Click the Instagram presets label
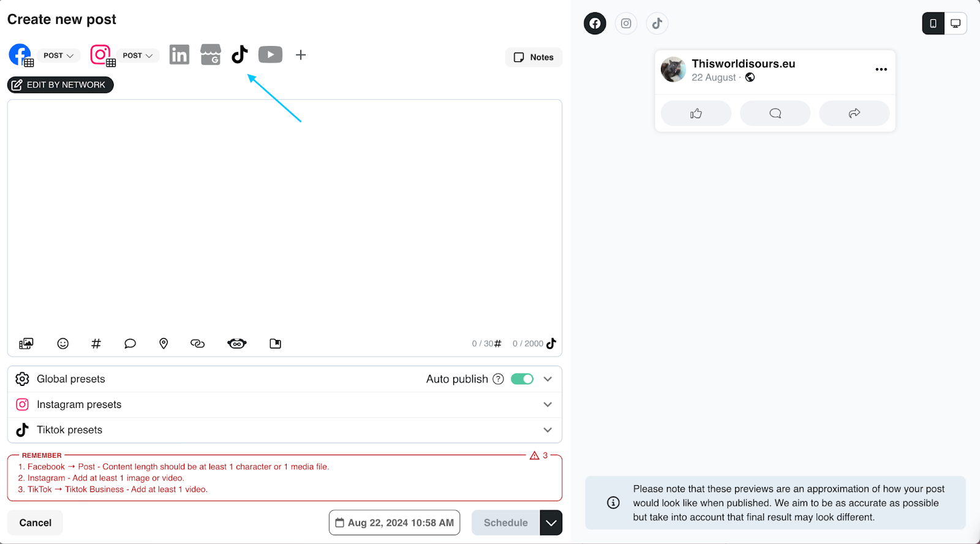This screenshot has width=980, height=544. click(x=79, y=404)
